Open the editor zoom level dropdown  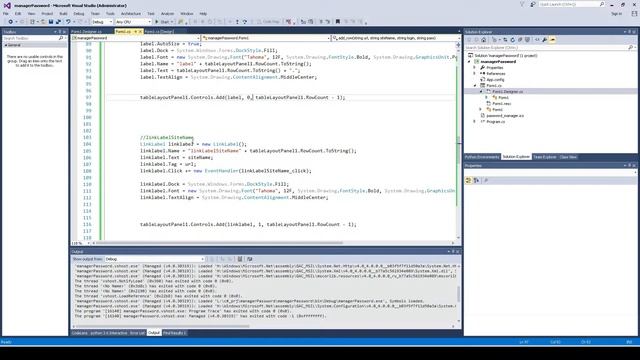tap(81, 243)
